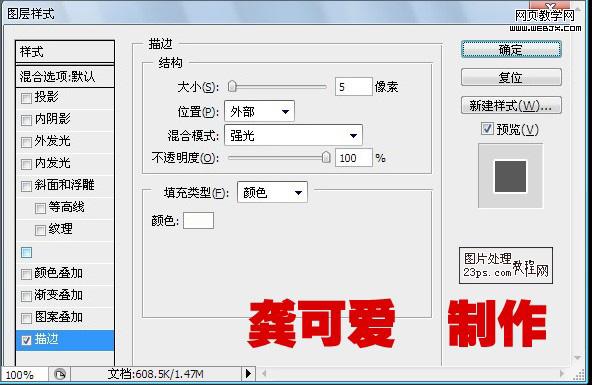This screenshot has height=385, width=592.
Task: Open the 位置 position dropdown
Action: 259,111
